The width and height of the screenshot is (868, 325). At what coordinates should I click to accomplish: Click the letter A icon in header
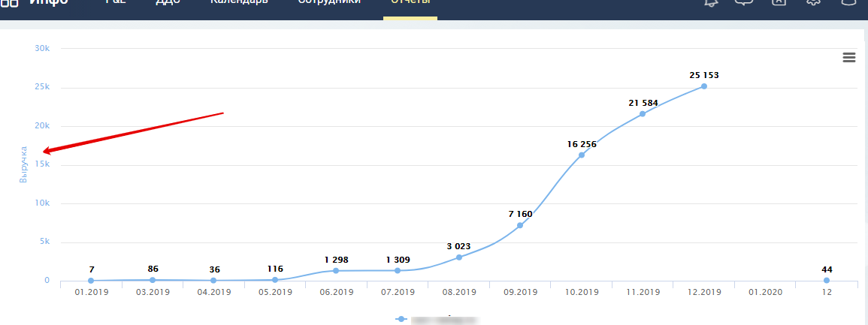[779, 2]
